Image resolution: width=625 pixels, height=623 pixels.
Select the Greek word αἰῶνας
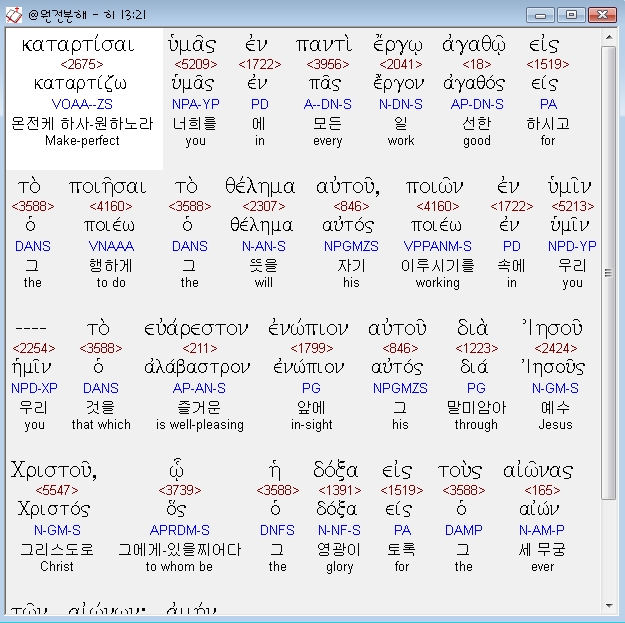click(538, 471)
